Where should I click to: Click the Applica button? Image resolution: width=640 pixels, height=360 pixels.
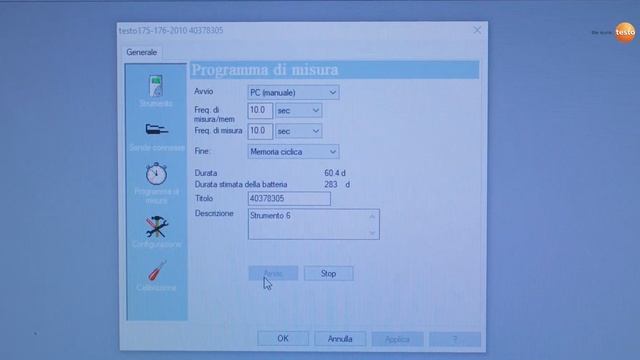(x=397, y=339)
